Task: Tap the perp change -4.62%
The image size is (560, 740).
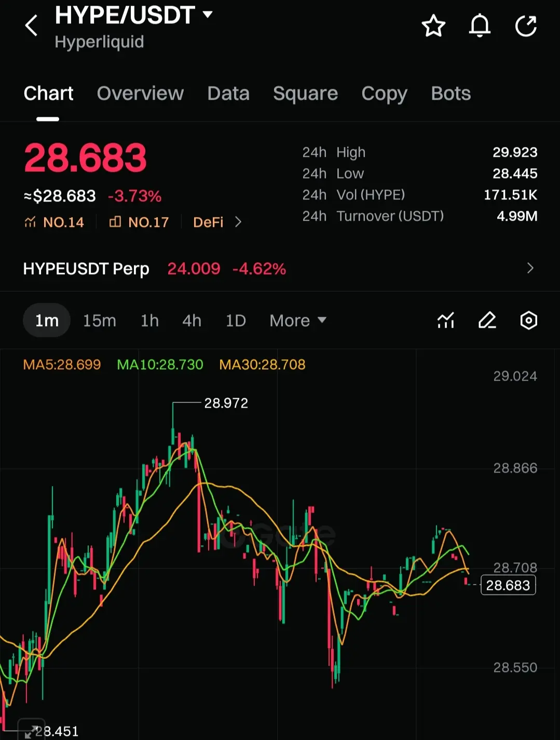Action: click(259, 268)
